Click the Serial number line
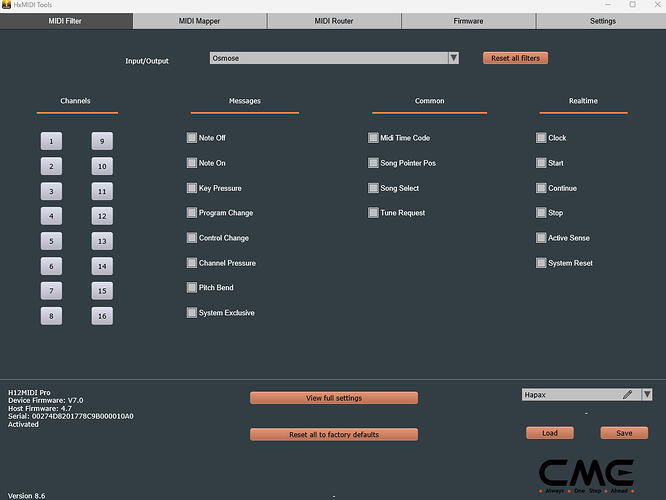Image resolution: width=666 pixels, height=500 pixels. pos(71,416)
